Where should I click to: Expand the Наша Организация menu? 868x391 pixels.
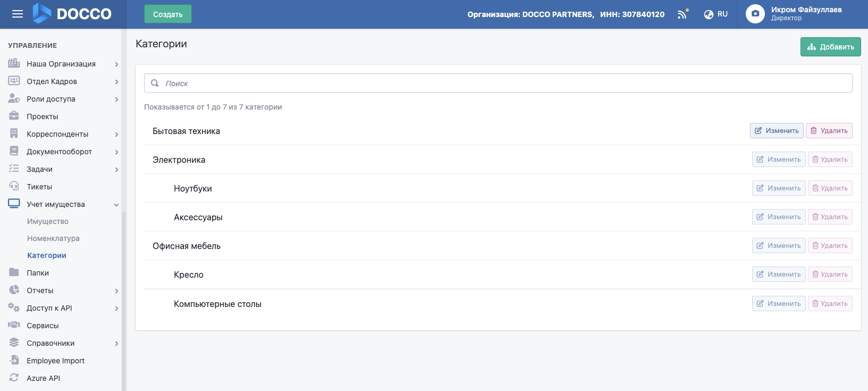pos(116,64)
